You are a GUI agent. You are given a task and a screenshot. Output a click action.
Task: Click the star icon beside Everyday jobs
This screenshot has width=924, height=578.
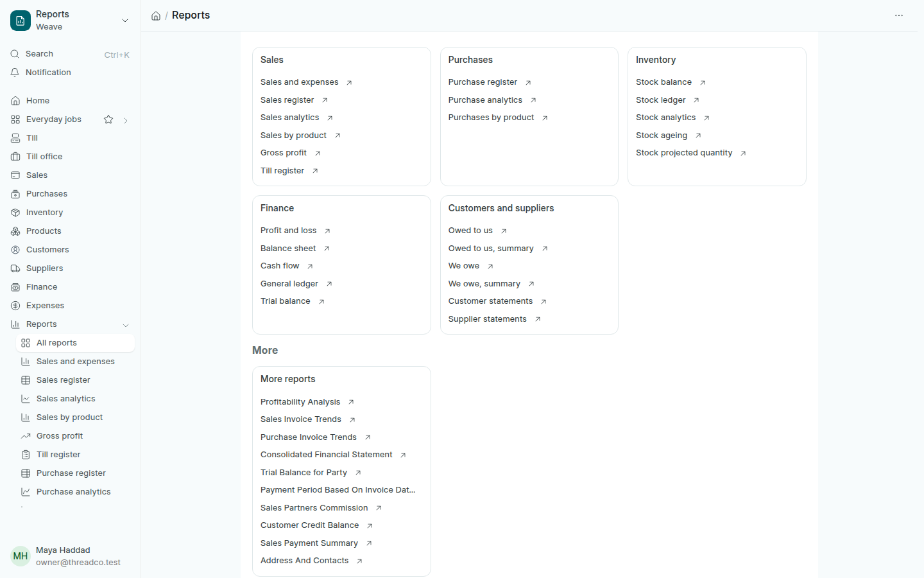pos(108,119)
